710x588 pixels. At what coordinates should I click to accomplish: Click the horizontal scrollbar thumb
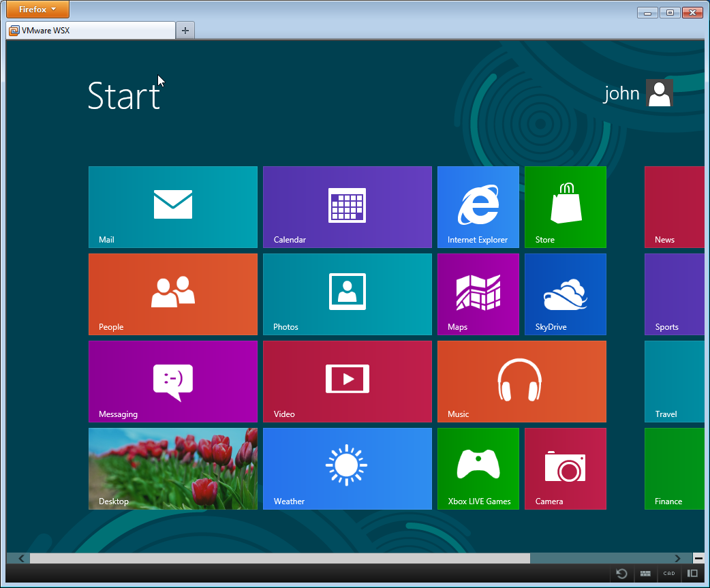click(280, 559)
